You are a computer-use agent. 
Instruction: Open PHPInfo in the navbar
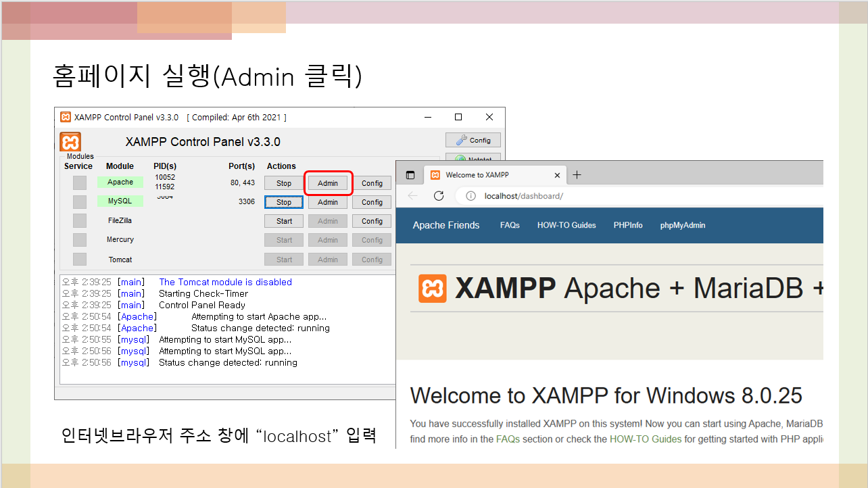tap(628, 225)
